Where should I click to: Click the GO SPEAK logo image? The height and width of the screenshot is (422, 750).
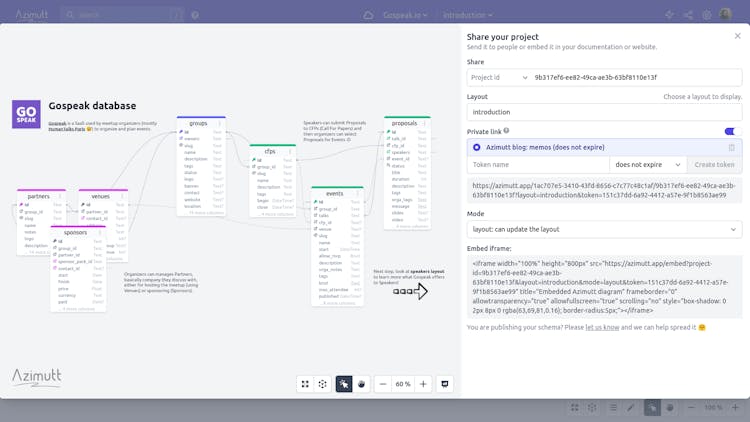pos(26,114)
